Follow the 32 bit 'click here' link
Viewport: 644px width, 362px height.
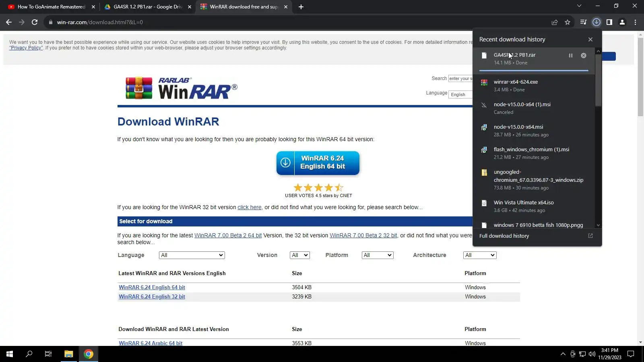coord(250,207)
